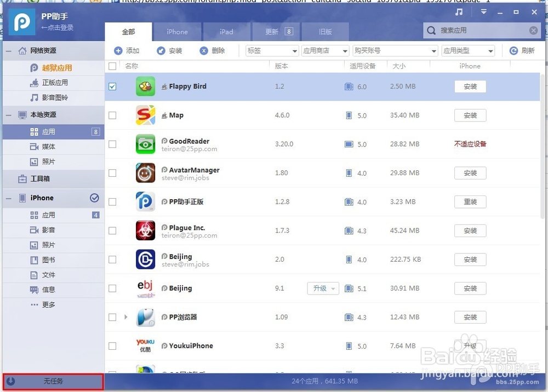Click the 升级 button for Beijing 9.1
Image resolution: width=548 pixels, height=392 pixels.
pos(322,289)
